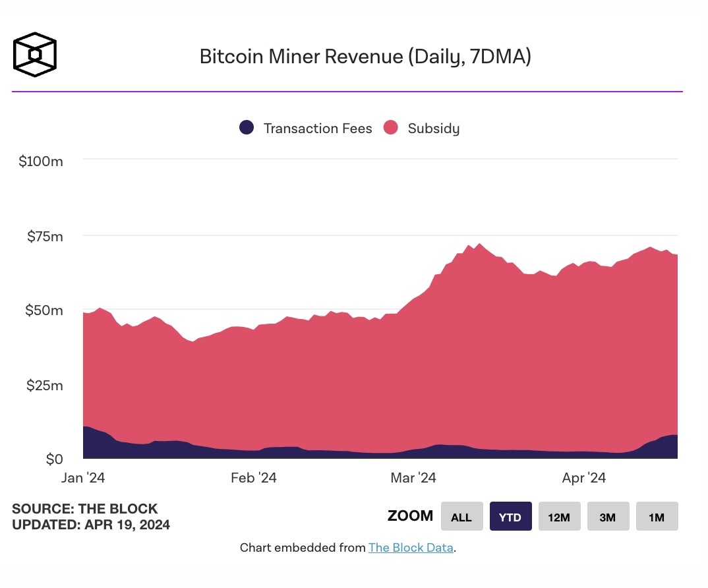This screenshot has height=588, width=708.
Task: Click the Apr '24 axis label
Action: pos(584,478)
